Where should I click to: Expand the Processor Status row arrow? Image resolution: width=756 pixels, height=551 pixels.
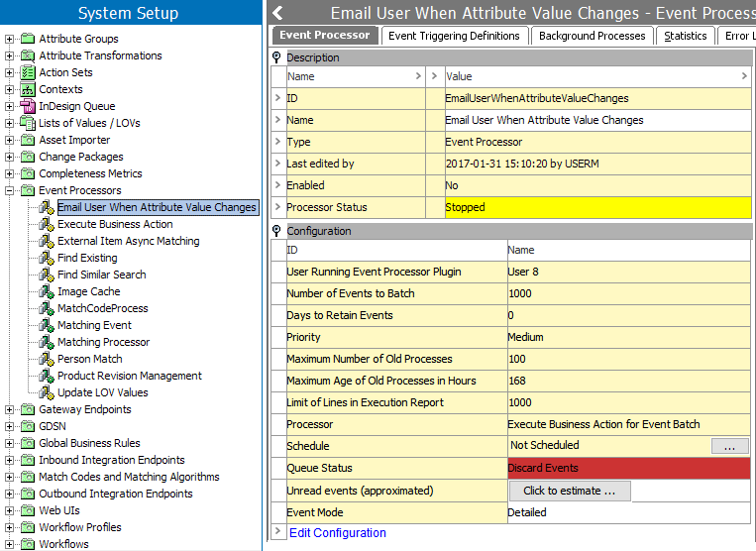point(277,207)
